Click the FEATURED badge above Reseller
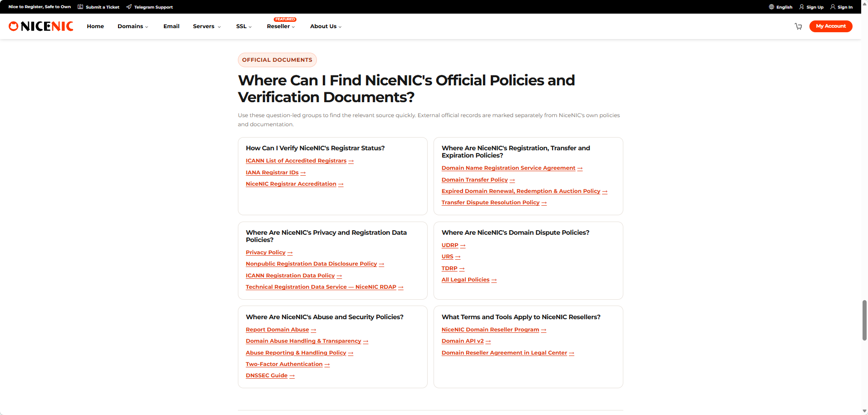The image size is (868, 415). click(x=285, y=20)
